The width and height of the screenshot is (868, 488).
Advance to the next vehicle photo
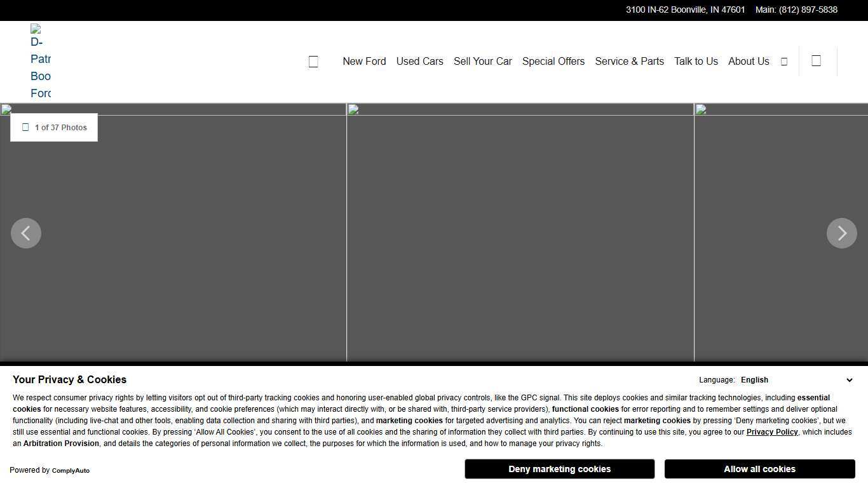[x=841, y=233]
